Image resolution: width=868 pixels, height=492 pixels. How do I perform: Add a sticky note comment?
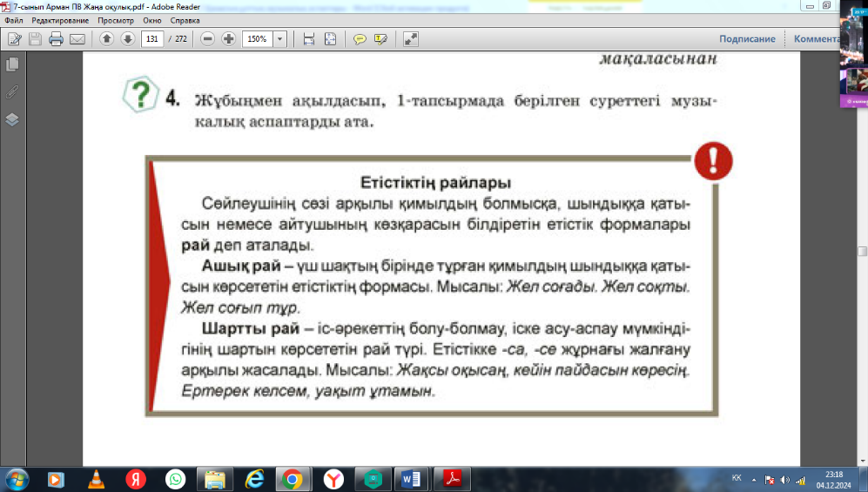click(360, 38)
